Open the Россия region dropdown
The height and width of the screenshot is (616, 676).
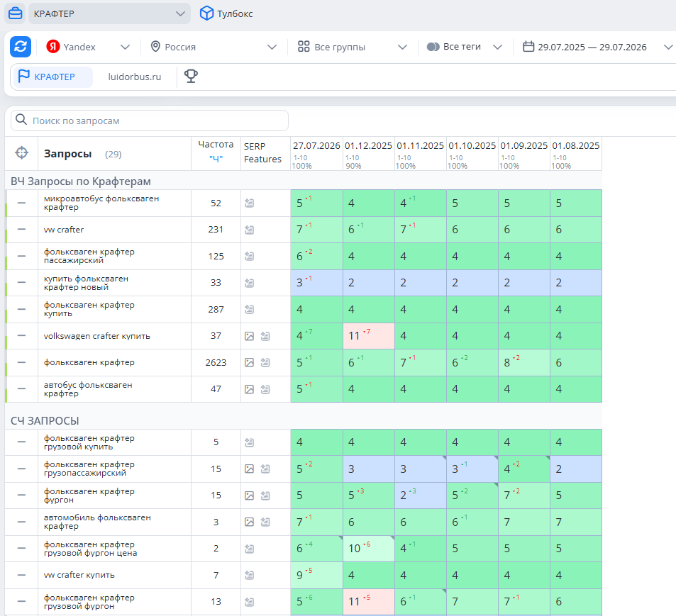point(214,47)
